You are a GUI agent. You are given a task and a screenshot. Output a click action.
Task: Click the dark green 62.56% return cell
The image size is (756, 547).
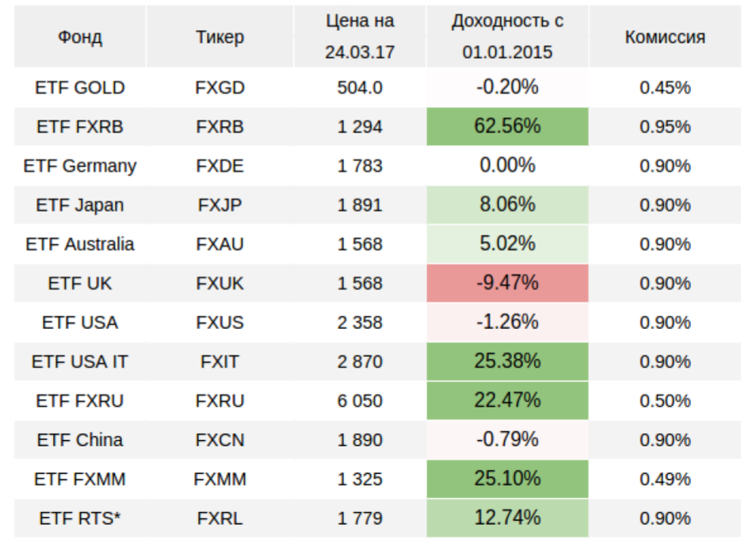[507, 127]
